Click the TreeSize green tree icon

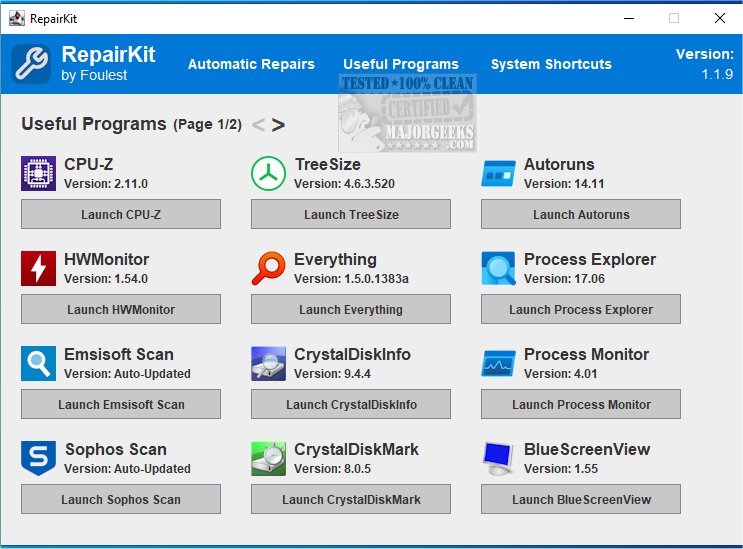pyautogui.click(x=268, y=173)
